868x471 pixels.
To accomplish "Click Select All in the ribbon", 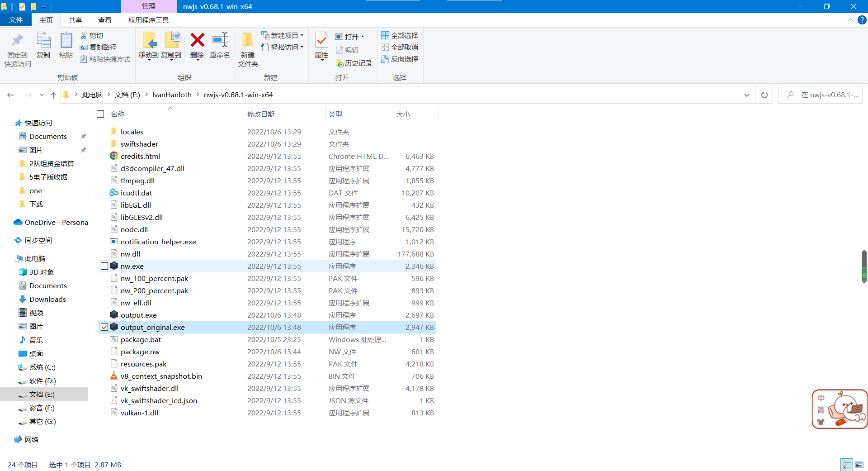I will click(400, 35).
